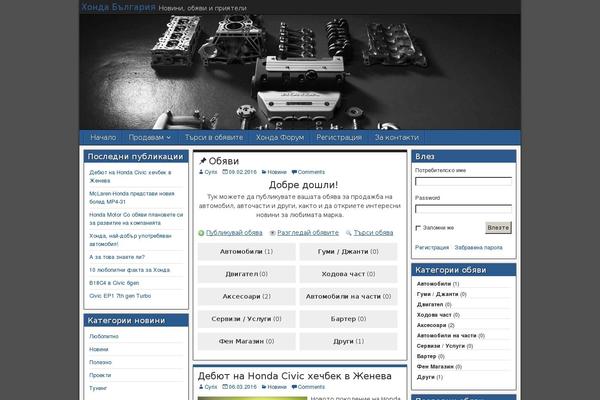600x400 pixels.
Task: Open Проекти news category
Action: (x=100, y=375)
